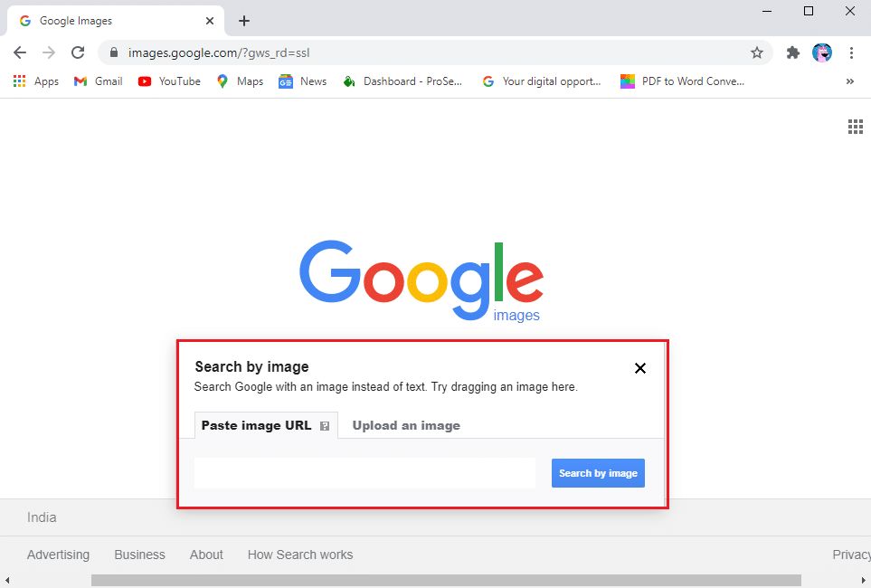
Task: Switch to the Upload an image tab
Action: click(405, 425)
